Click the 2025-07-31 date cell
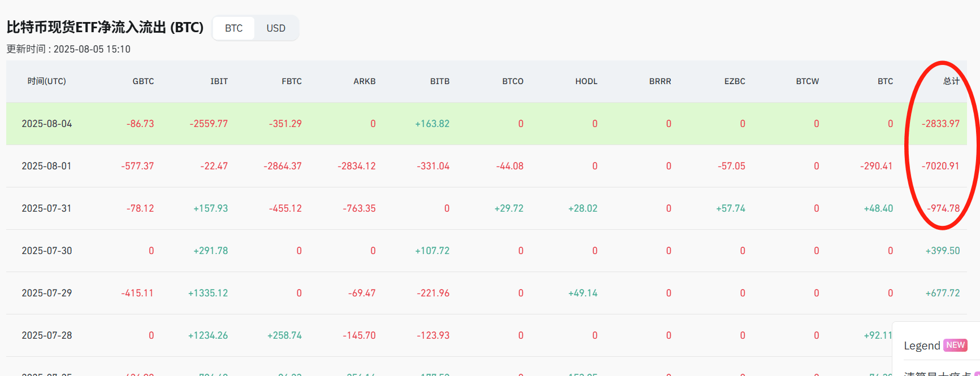 coord(47,208)
